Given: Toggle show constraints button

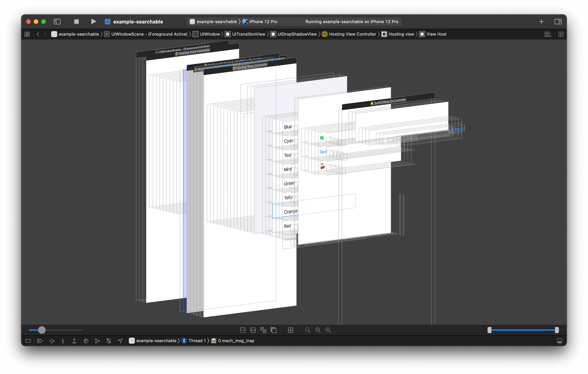Looking at the screenshot, I should 253,330.
